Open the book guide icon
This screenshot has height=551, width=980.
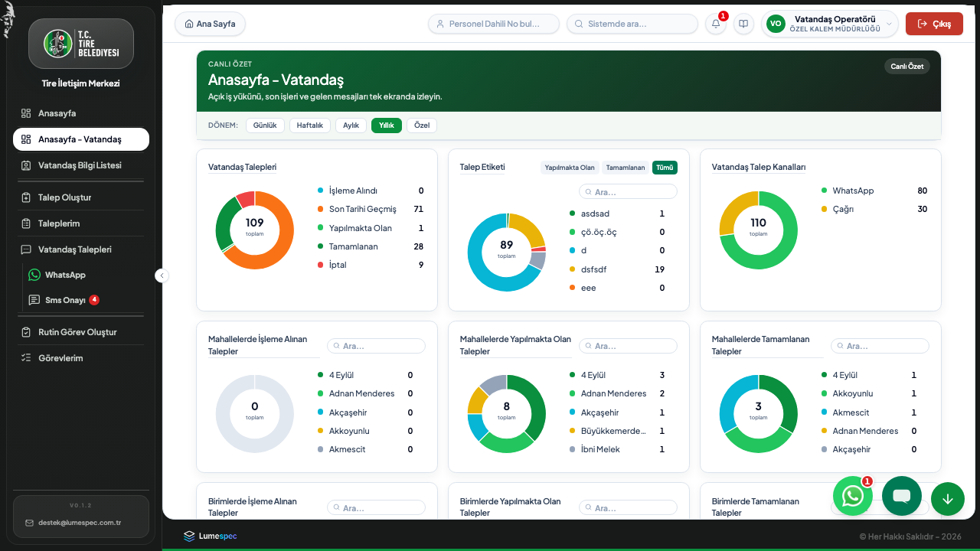[743, 24]
